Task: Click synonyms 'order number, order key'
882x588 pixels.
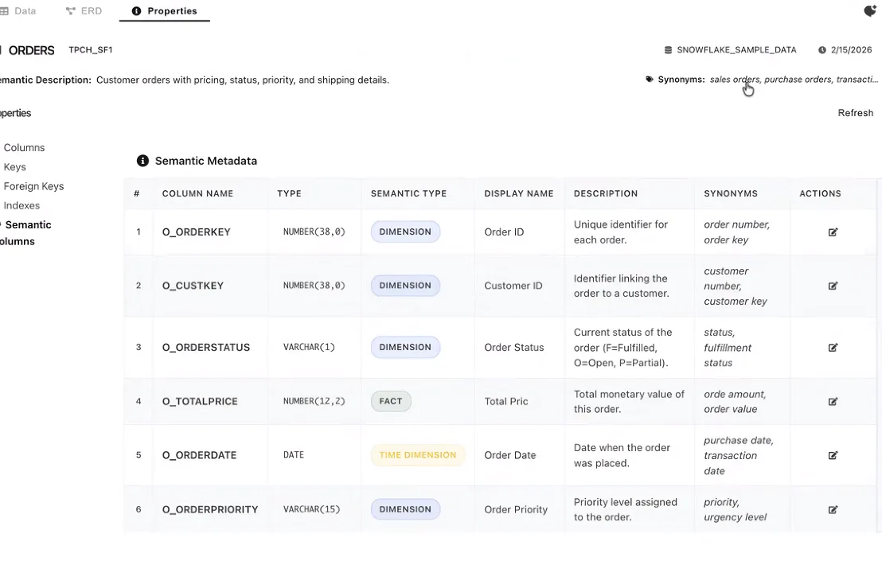Action: [x=736, y=232]
